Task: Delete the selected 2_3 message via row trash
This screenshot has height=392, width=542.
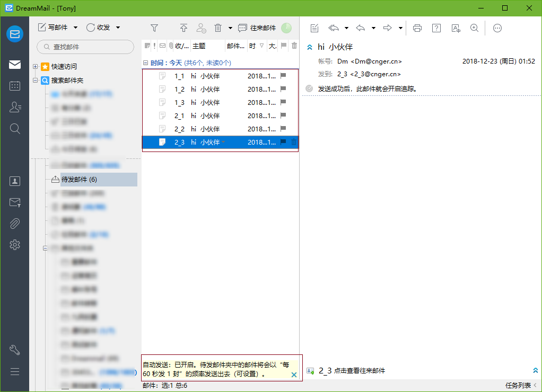Action: point(294,141)
